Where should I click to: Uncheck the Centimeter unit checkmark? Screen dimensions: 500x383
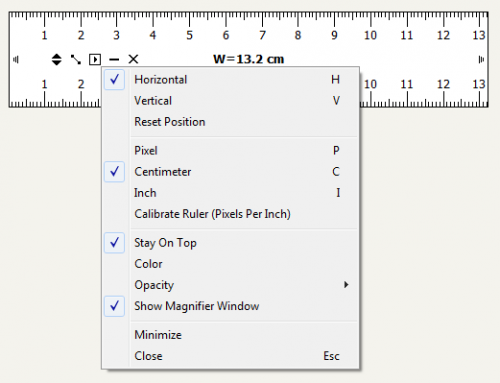pos(114,172)
